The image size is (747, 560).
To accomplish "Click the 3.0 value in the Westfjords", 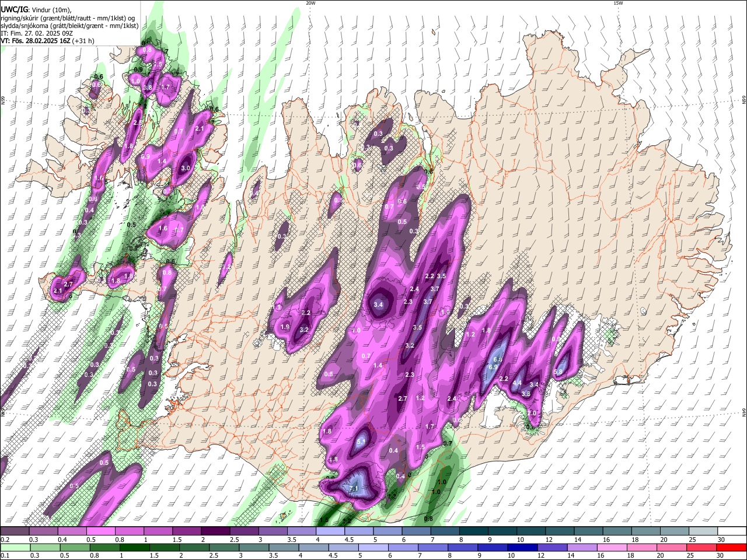I will pyautogui.click(x=186, y=168).
